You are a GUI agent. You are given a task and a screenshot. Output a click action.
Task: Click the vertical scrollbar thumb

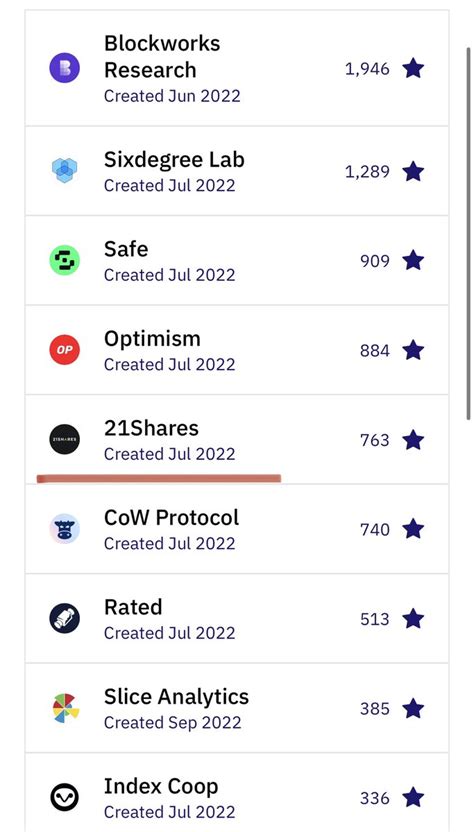(x=469, y=233)
